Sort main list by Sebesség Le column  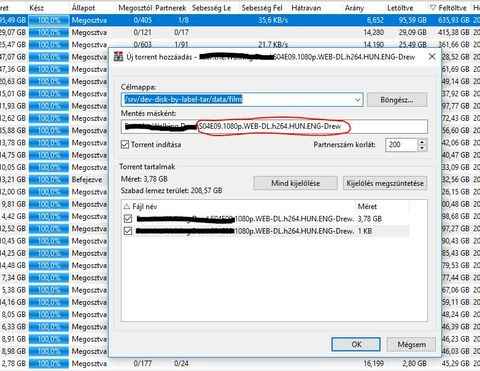point(211,7)
